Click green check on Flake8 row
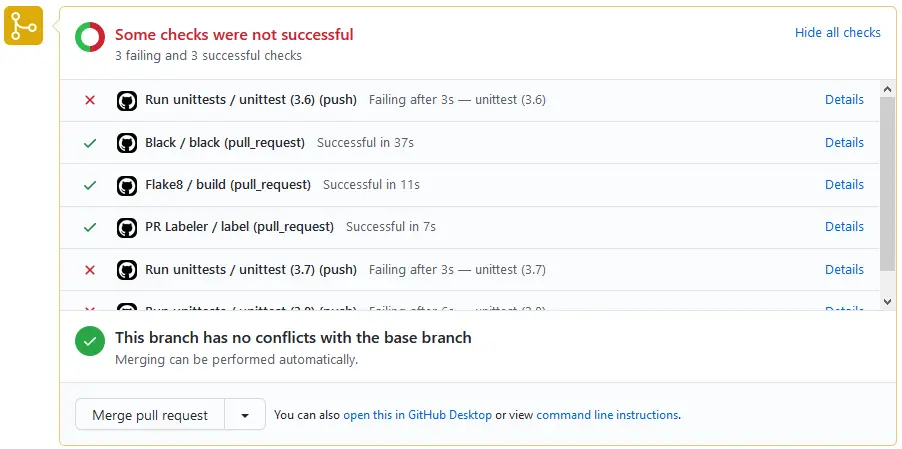Screen dimensions: 902x449 pos(90,185)
